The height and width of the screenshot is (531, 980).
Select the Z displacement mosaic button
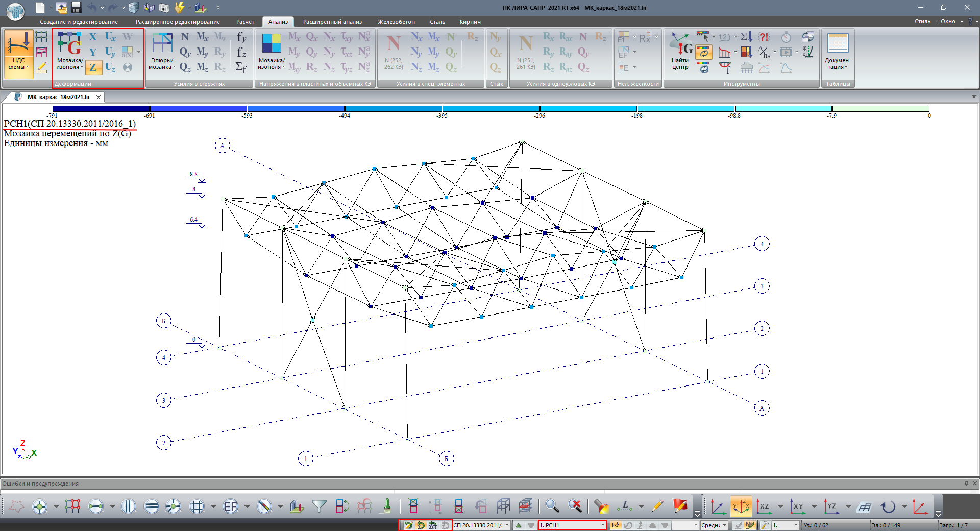(x=93, y=67)
